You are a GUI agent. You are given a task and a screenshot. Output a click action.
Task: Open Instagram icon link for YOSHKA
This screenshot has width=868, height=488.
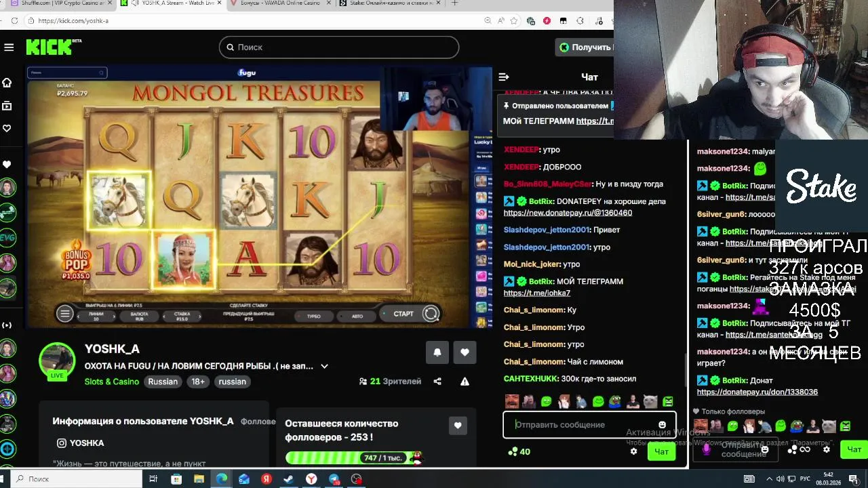(62, 443)
